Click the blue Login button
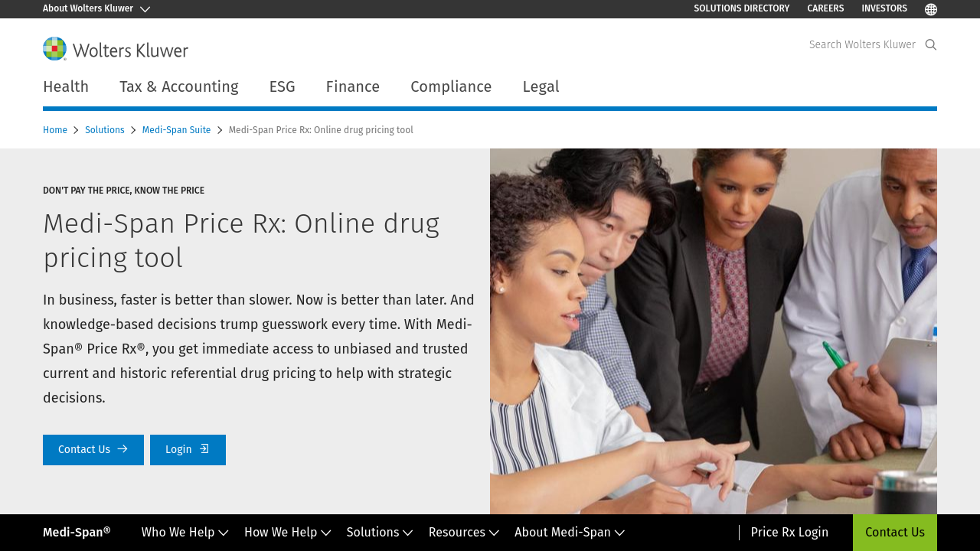Screen dimensions: 980x551 coord(188,450)
